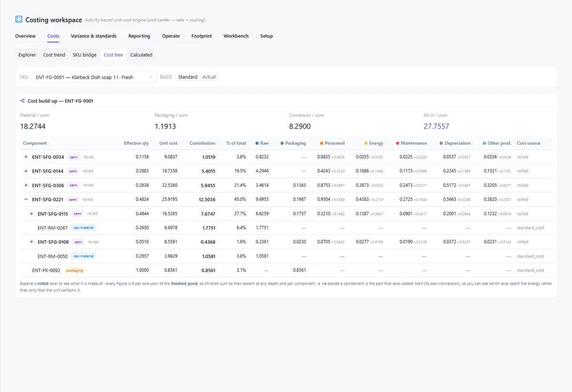
Task: Click the green Packaging legend swatch
Action: tap(282, 143)
